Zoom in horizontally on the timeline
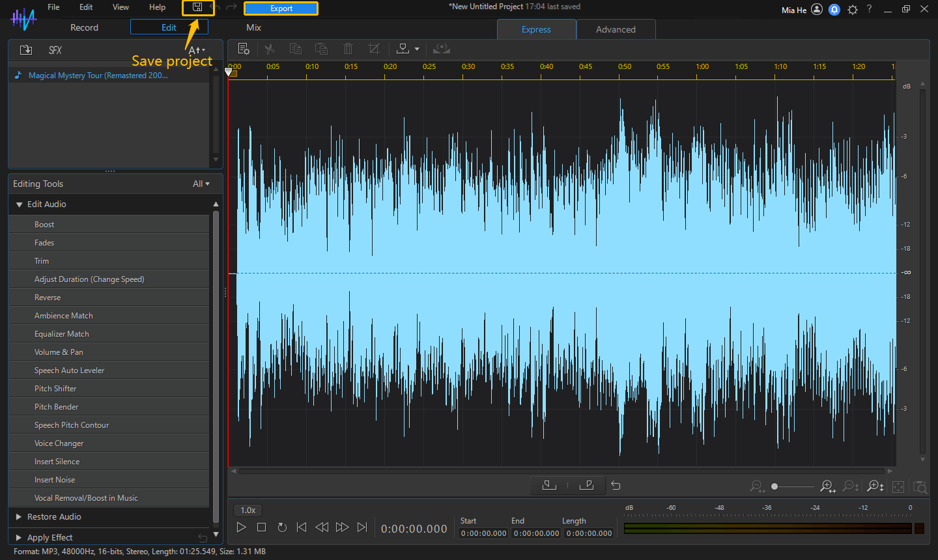The height and width of the screenshot is (560, 938). 827,486
